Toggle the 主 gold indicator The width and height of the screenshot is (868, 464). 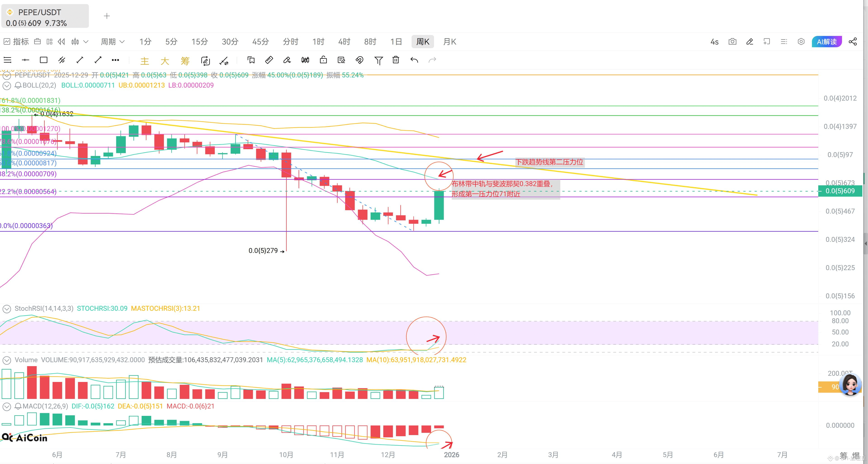coord(145,61)
